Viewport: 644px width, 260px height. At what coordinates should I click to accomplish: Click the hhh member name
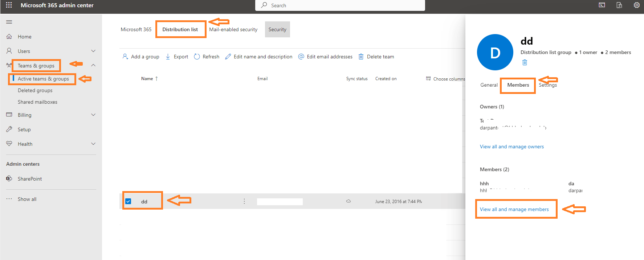pos(484,183)
